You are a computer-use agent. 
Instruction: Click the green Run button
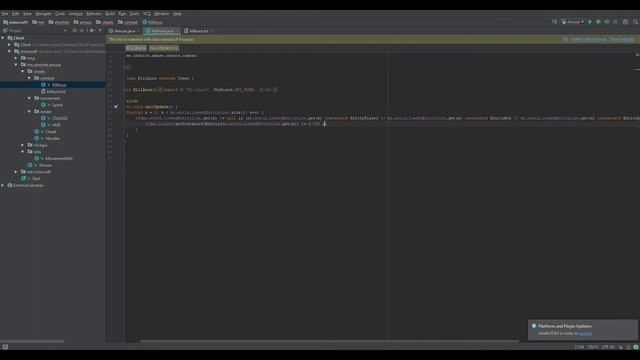click(x=590, y=22)
